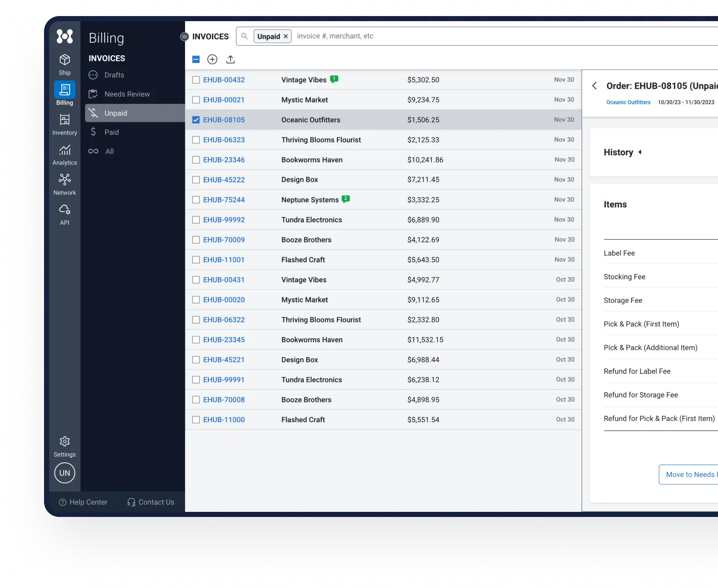
Task: Open the API section icon
Action: tap(64, 214)
